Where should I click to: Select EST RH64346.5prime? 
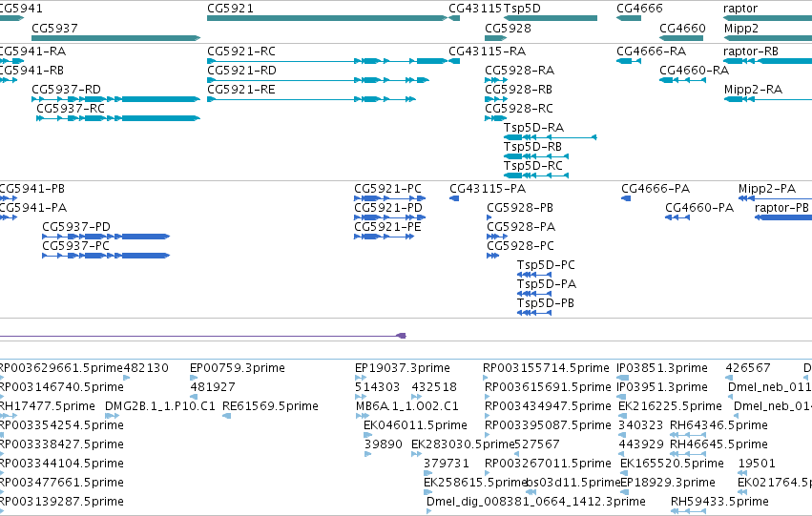click(718, 425)
